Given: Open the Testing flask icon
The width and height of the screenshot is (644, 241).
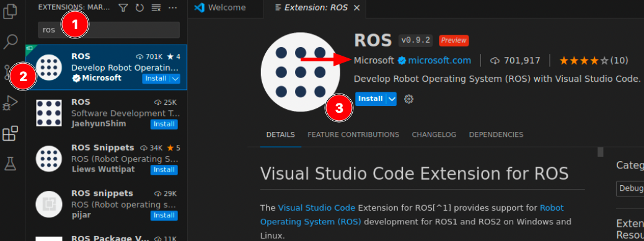Looking at the screenshot, I should click(10, 164).
